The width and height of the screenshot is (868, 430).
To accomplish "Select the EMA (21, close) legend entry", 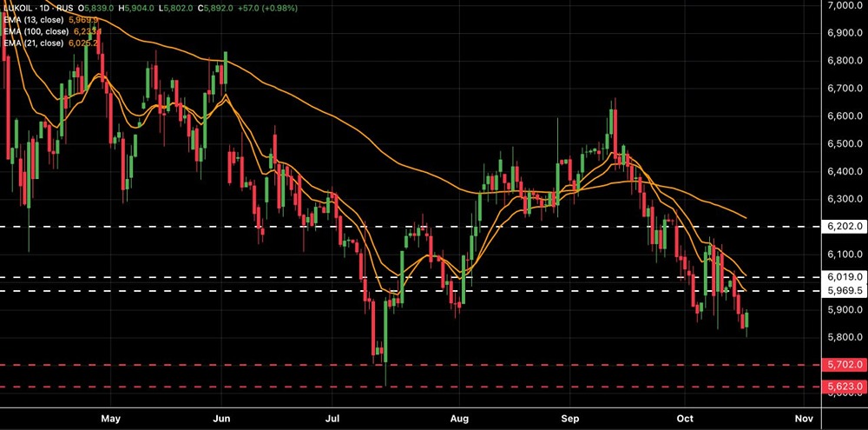I will tap(52, 43).
